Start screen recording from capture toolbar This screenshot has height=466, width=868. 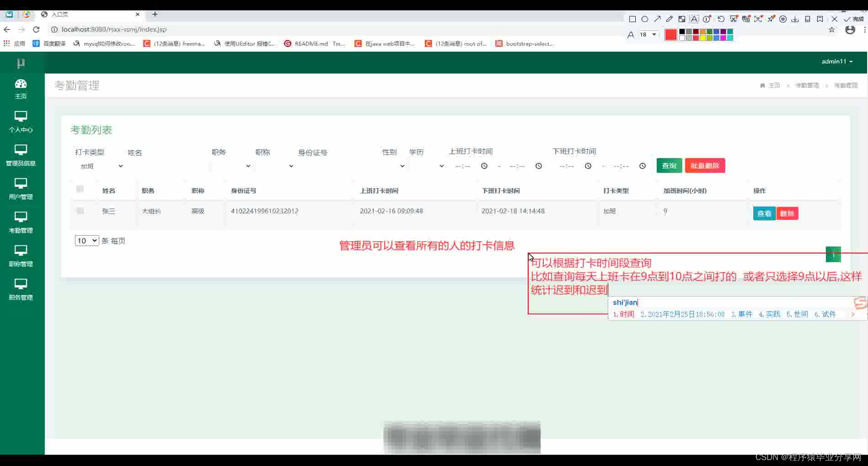(x=783, y=19)
